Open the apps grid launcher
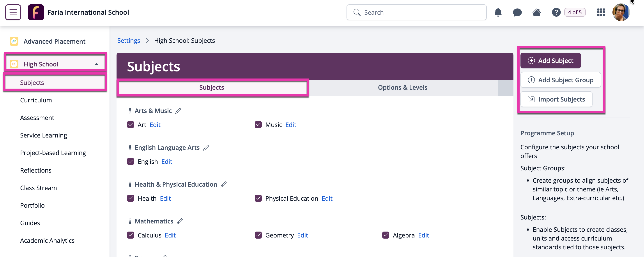The width and height of the screenshot is (644, 257). point(601,12)
